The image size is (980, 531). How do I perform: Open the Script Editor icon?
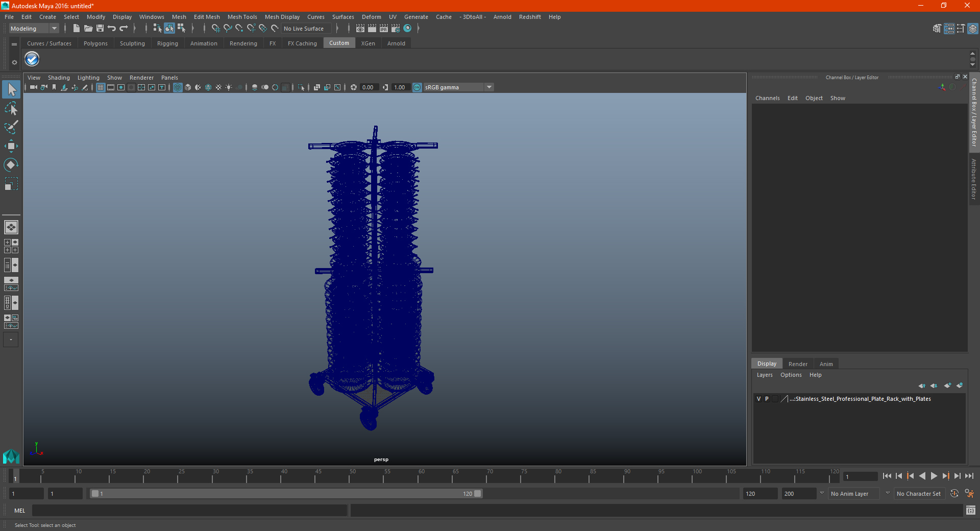(971, 511)
